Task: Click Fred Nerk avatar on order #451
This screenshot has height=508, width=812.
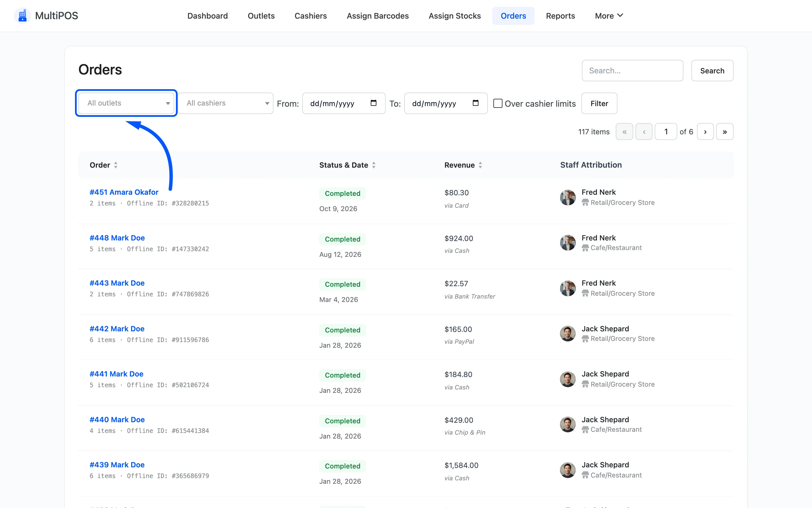Action: (568, 198)
